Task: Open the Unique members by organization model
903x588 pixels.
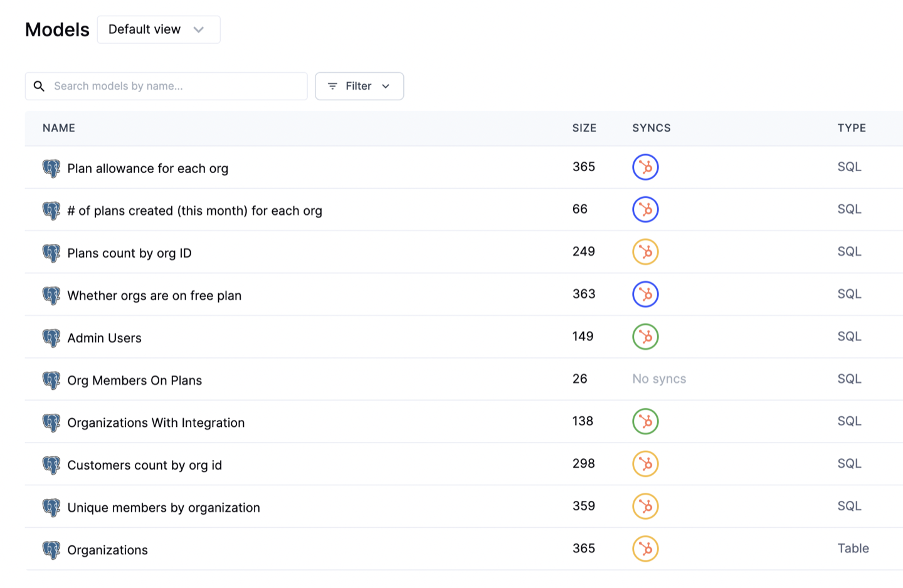Action: pos(164,508)
